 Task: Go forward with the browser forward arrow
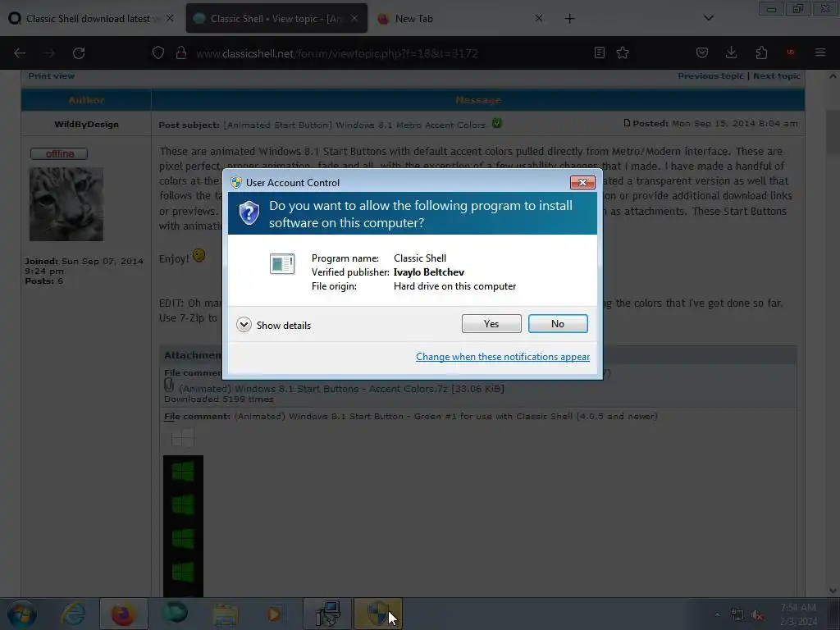point(49,53)
